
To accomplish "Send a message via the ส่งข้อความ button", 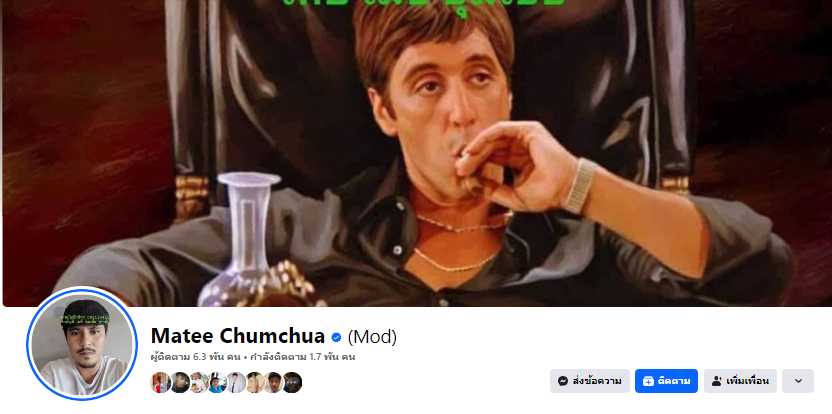I will 590,381.
